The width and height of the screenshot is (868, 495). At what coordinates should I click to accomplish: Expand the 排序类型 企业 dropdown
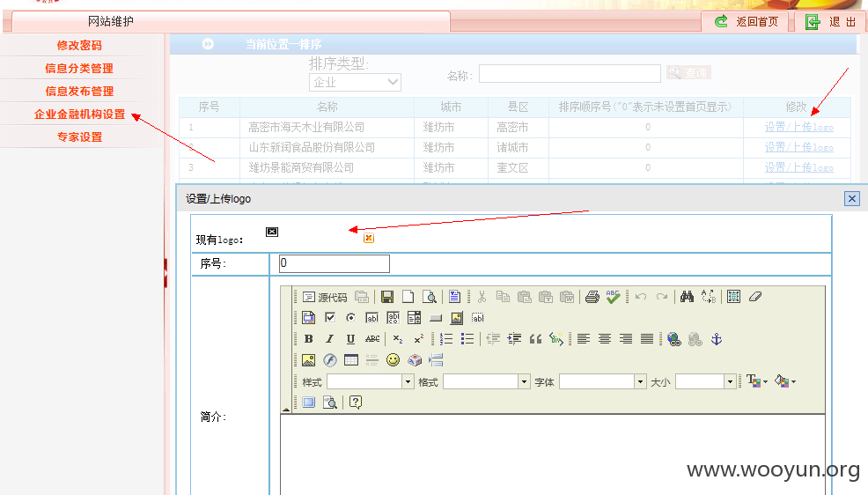(355, 83)
